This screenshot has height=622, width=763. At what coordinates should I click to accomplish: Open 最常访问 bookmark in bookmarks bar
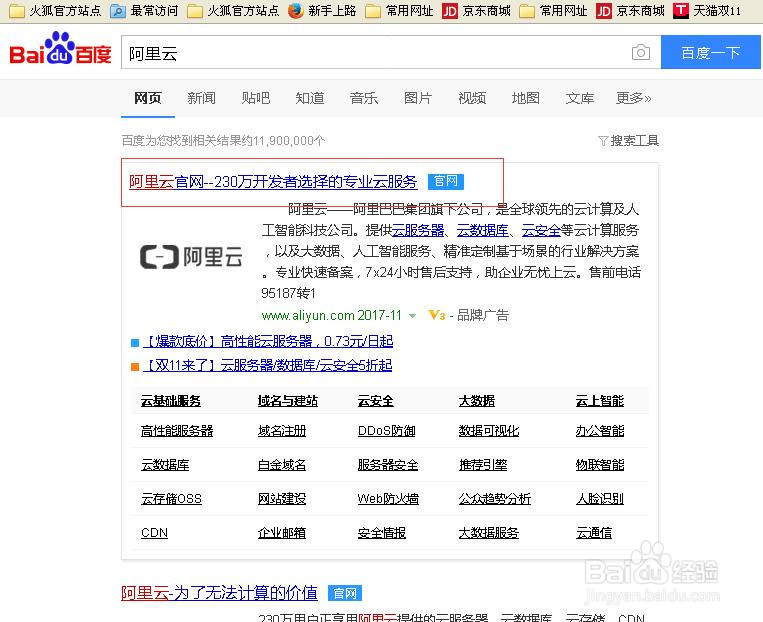tap(144, 10)
